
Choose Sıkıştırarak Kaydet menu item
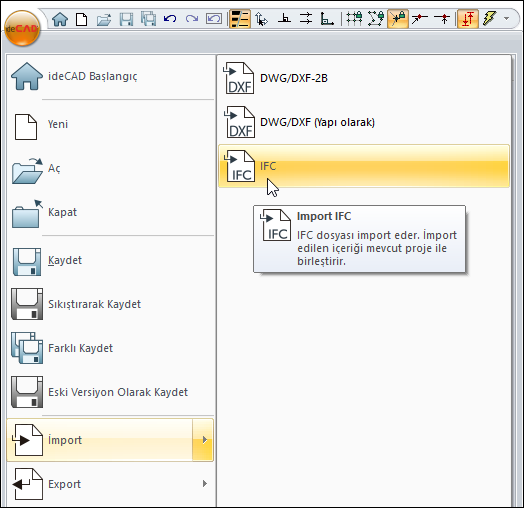tap(110, 304)
